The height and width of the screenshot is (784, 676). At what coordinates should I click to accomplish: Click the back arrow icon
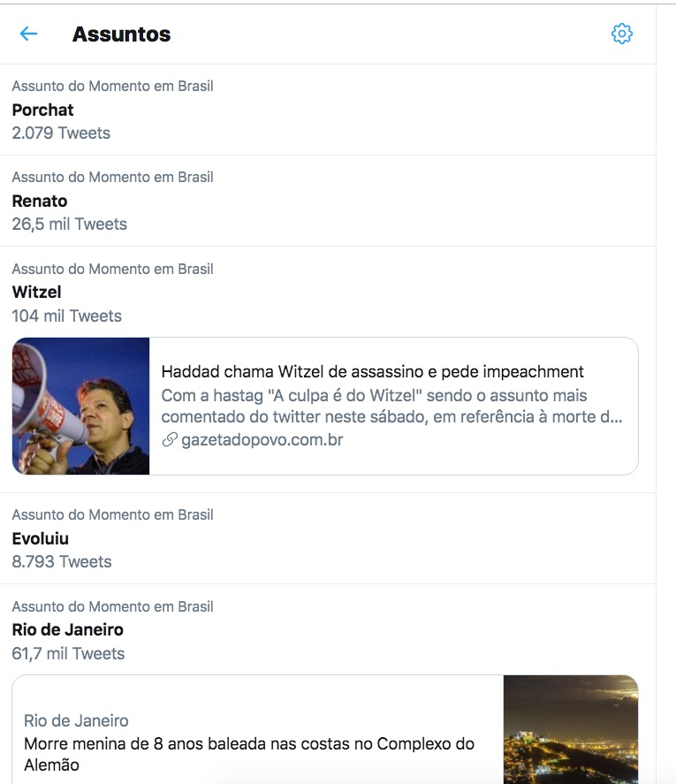click(28, 34)
